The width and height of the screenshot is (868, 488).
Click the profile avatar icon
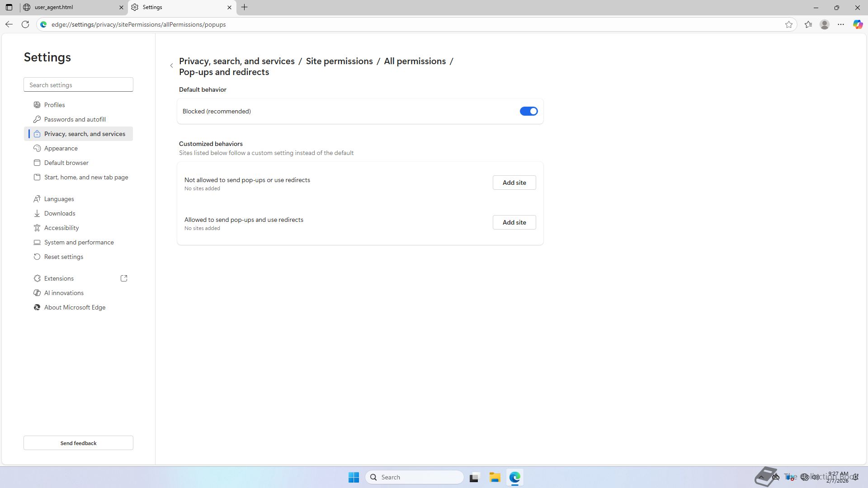pyautogui.click(x=825, y=24)
